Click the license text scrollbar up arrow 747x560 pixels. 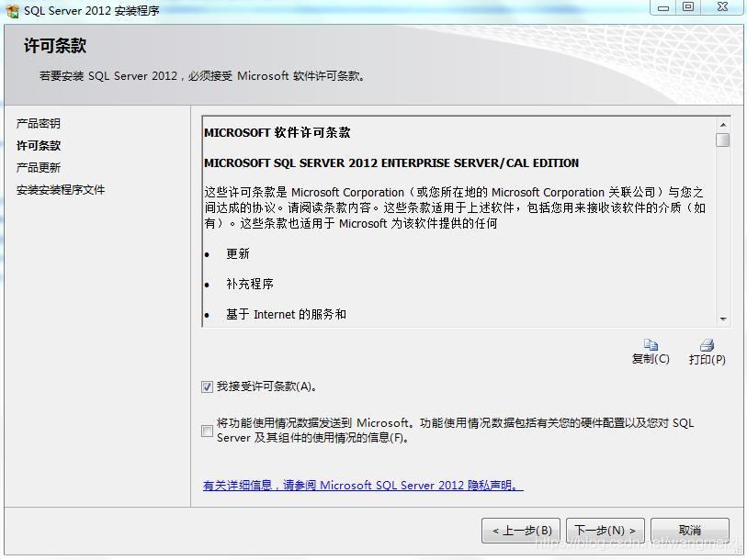[x=723, y=125]
